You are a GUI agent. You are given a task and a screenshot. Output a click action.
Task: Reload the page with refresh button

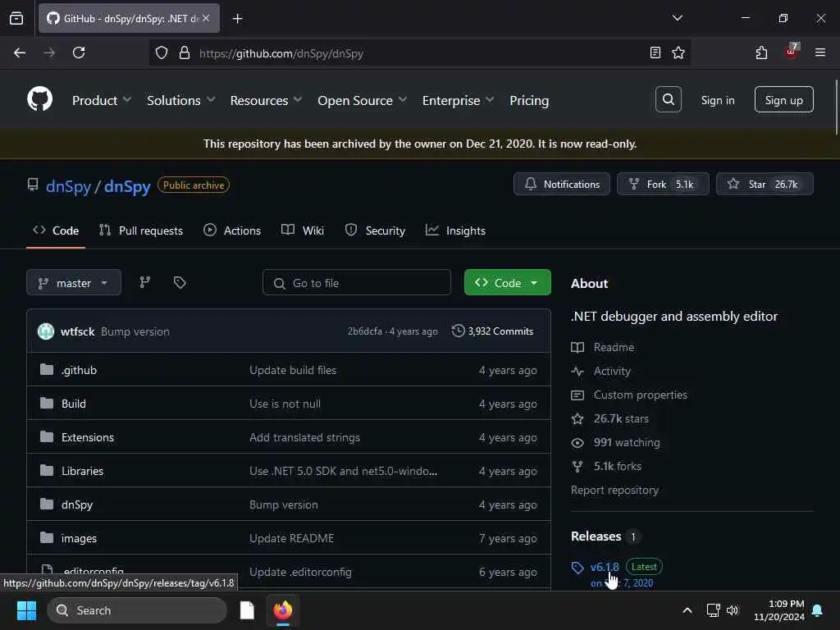point(79,52)
